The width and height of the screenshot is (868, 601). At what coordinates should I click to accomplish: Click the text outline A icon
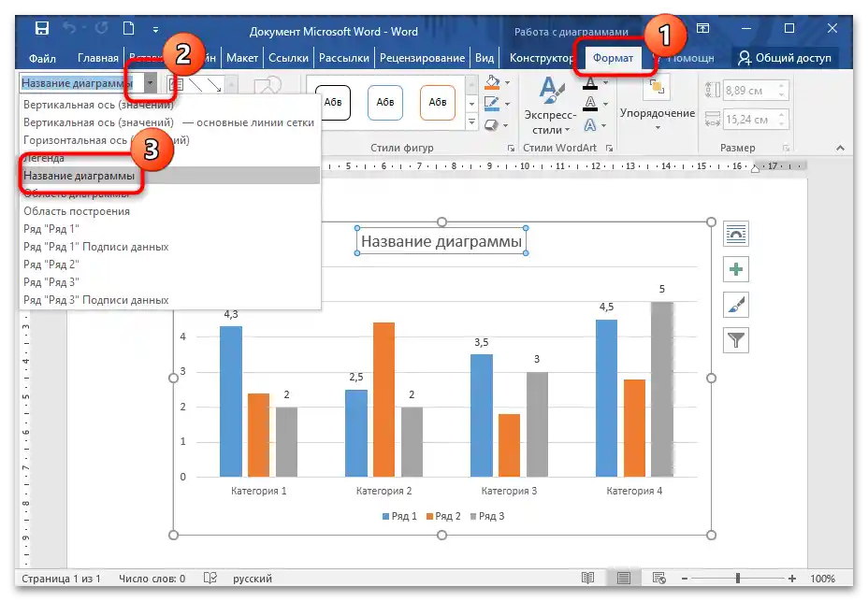tap(590, 104)
